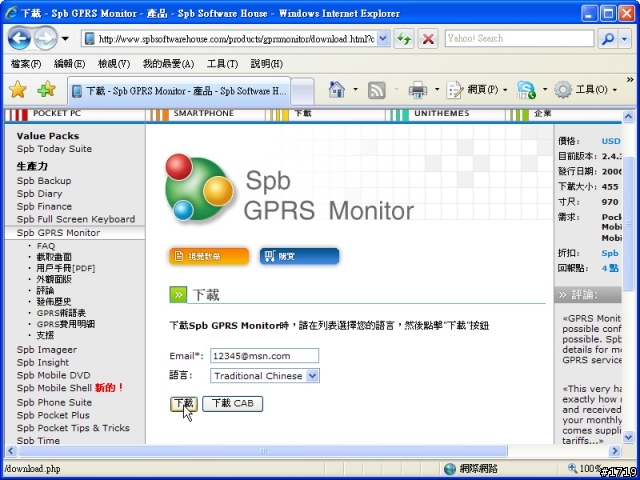Screen dimensions: 640x480
Task: Expand the Skype icon dropdown arrow
Action: (544, 89)
